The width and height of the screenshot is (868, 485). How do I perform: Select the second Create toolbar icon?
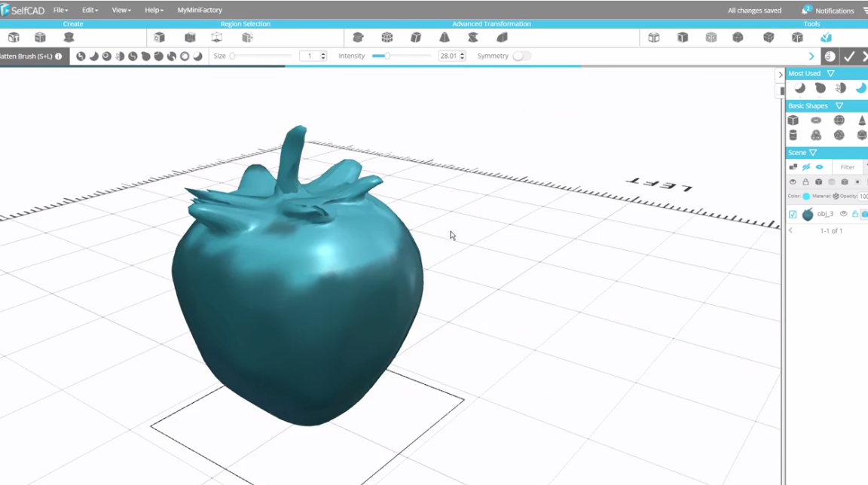(41, 38)
